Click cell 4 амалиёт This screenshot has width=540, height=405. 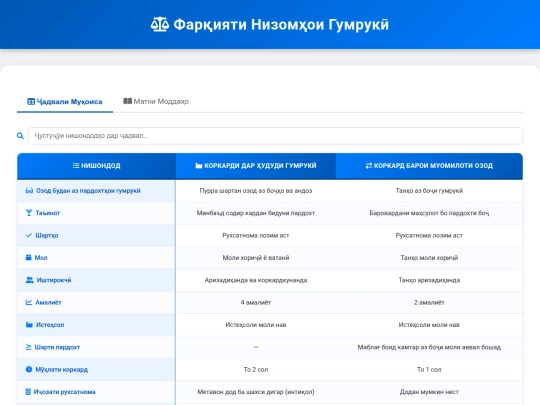point(256,302)
